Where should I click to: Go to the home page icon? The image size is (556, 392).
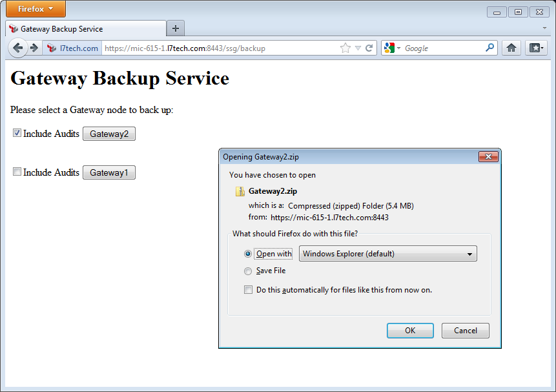511,48
